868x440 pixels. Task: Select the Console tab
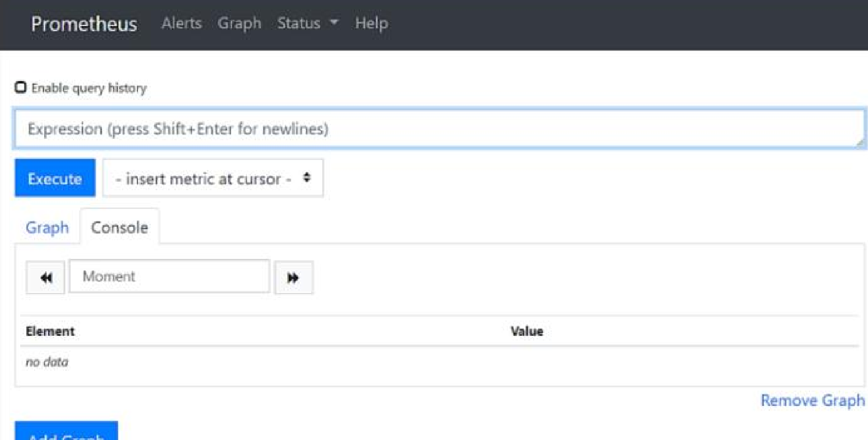(x=120, y=227)
